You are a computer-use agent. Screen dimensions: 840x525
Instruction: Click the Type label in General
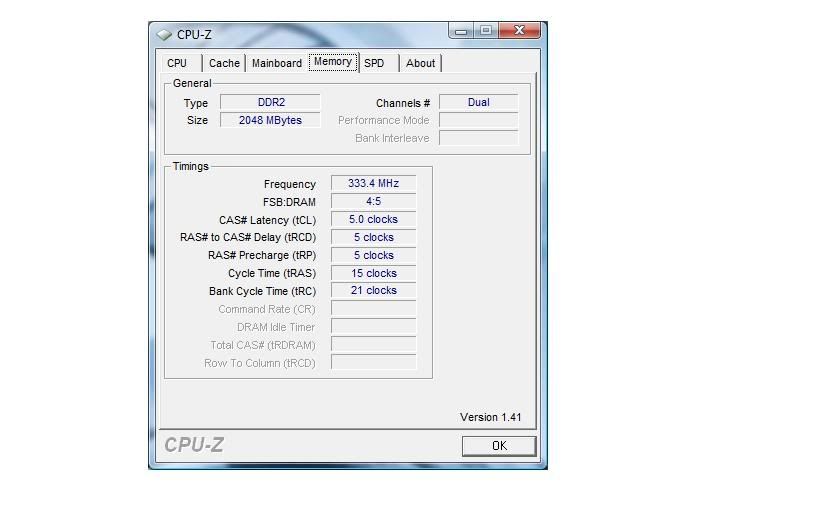(196, 103)
